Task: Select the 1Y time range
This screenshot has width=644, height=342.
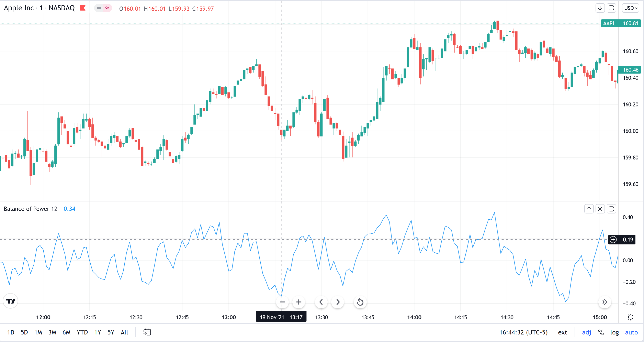Action: tap(98, 332)
